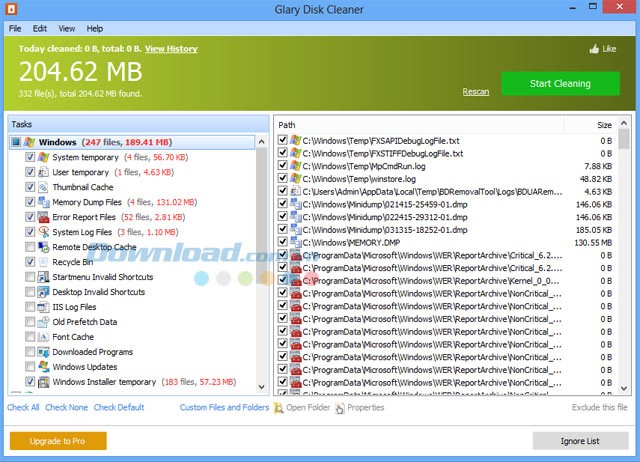Screen dimensions: 640x462
Task: Click the Desktop Invalid Shortcuts icon
Action: pyautogui.click(x=44, y=292)
